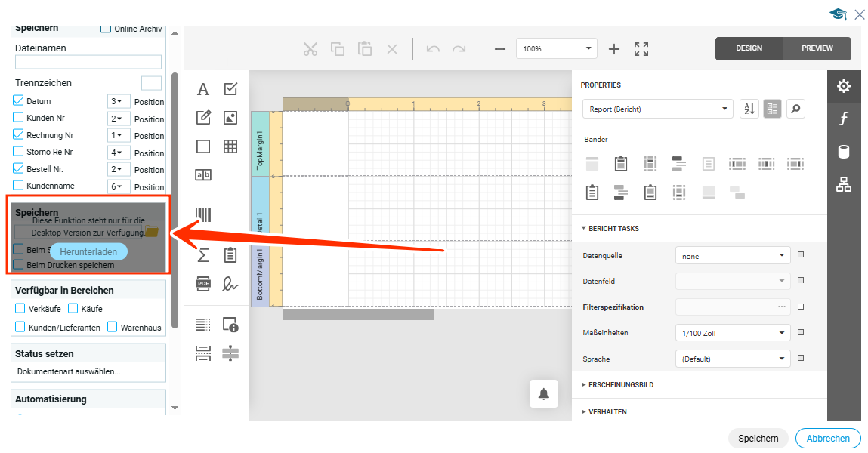Open the Report (Bericht) element selector

point(657,109)
